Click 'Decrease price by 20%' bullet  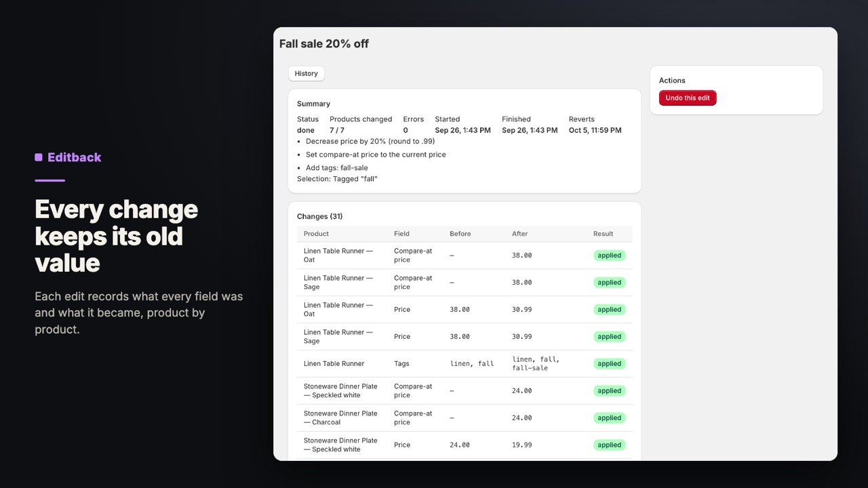[370, 142]
